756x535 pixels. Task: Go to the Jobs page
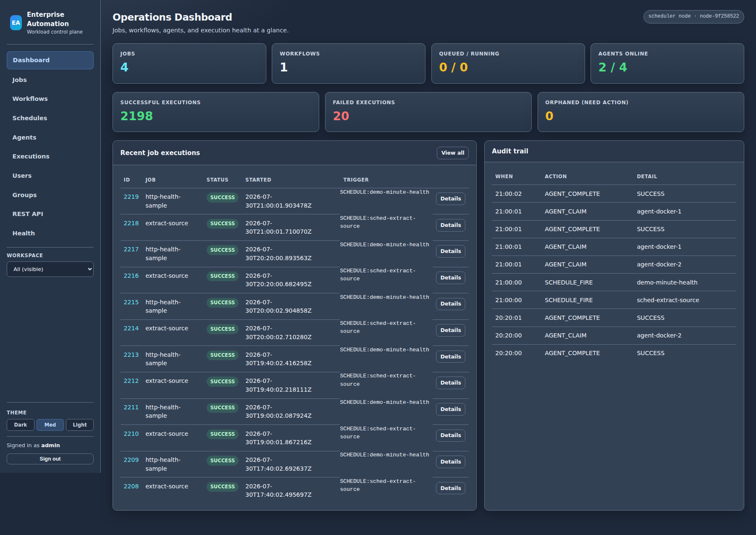[x=50, y=80]
